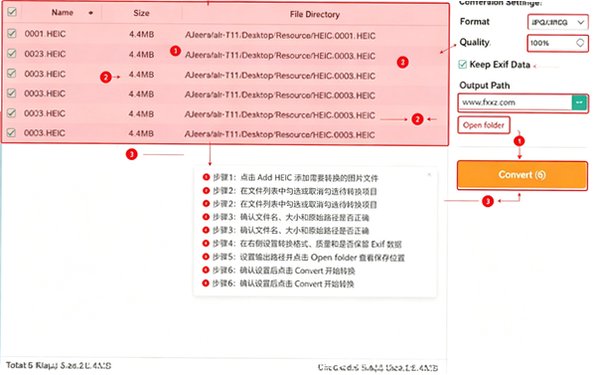The height and width of the screenshot is (375, 596).
Task: Click the sort arrow beside Name
Action: tap(90, 13)
